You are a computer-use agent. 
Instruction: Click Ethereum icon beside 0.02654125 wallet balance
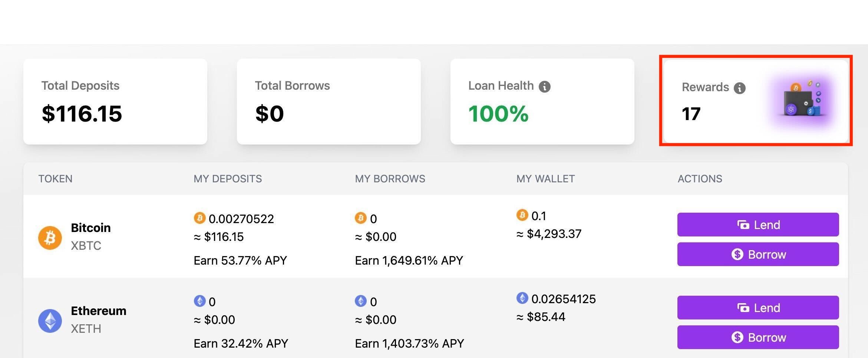pyautogui.click(x=522, y=298)
